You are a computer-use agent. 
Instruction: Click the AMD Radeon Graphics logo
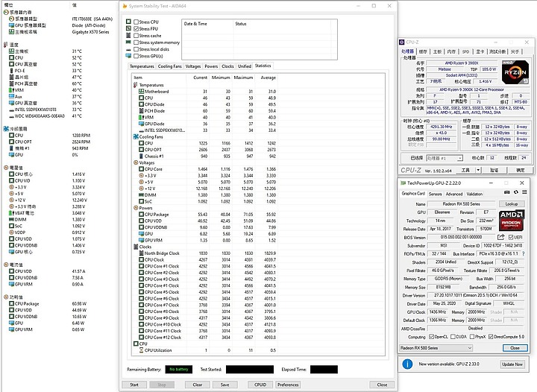point(511,220)
